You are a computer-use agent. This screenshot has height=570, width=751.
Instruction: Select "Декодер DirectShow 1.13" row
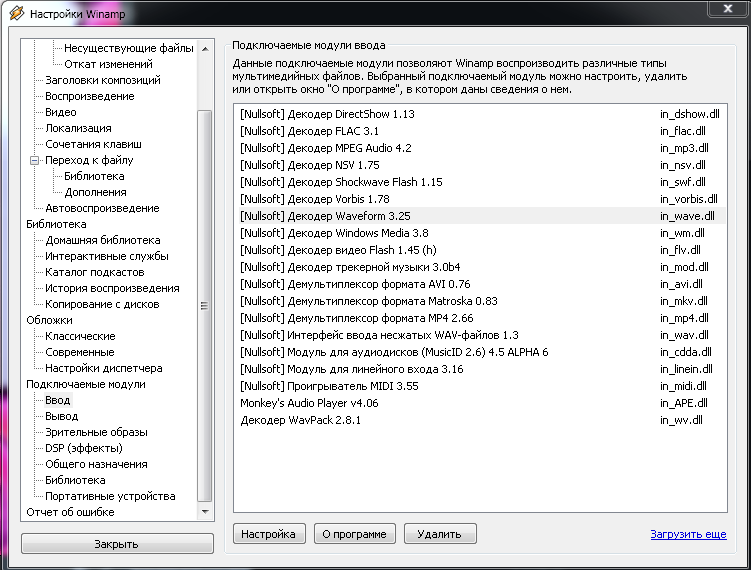click(480, 114)
